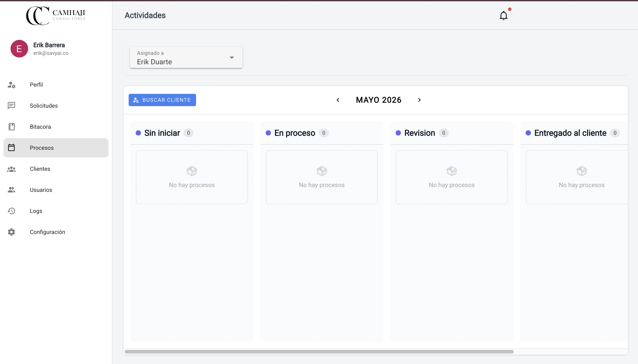Click the purple dot beside En proceso

coord(268,133)
